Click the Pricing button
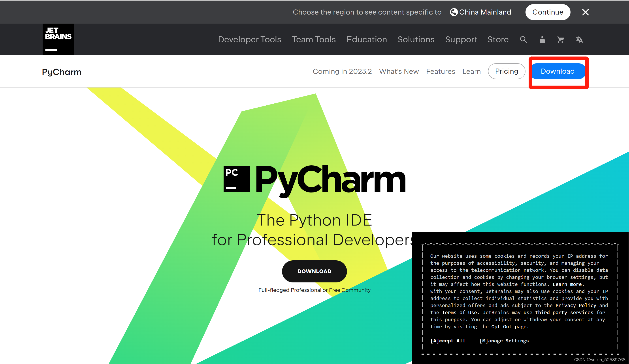The width and height of the screenshot is (629, 364). (x=507, y=71)
